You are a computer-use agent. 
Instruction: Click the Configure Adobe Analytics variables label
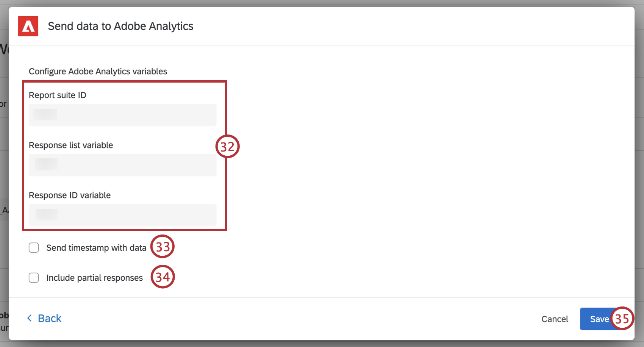(98, 71)
